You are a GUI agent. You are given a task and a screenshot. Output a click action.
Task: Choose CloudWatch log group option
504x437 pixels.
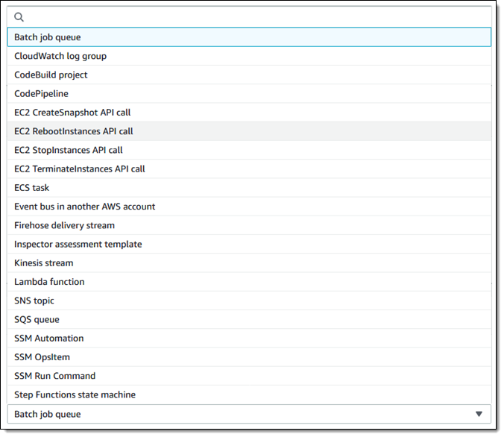point(60,56)
